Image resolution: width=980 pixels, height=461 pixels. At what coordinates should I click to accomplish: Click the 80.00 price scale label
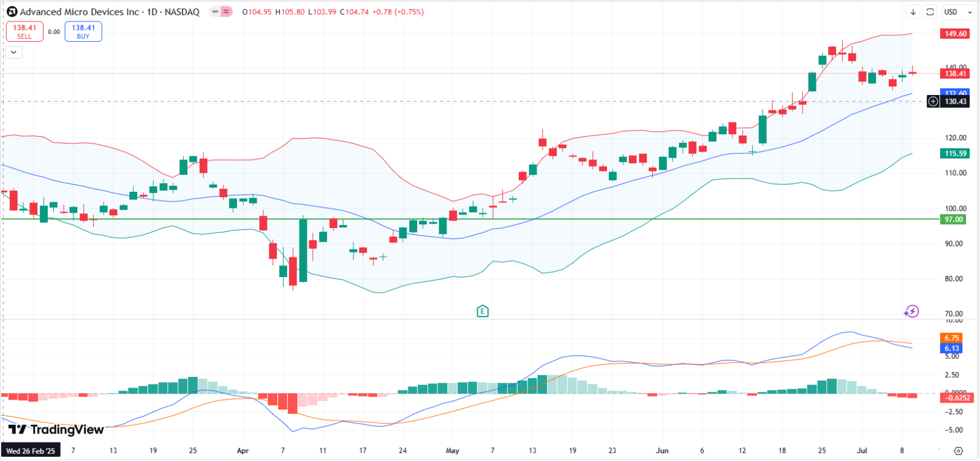point(954,278)
